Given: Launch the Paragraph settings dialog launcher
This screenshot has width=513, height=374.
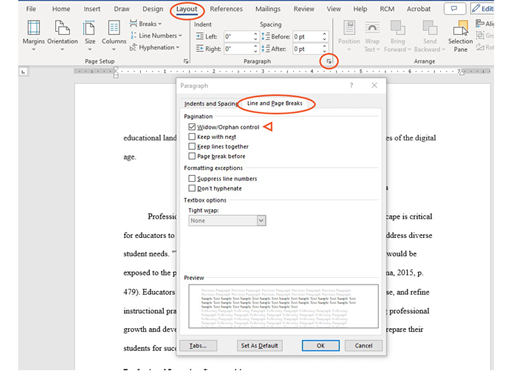Looking at the screenshot, I should point(329,61).
